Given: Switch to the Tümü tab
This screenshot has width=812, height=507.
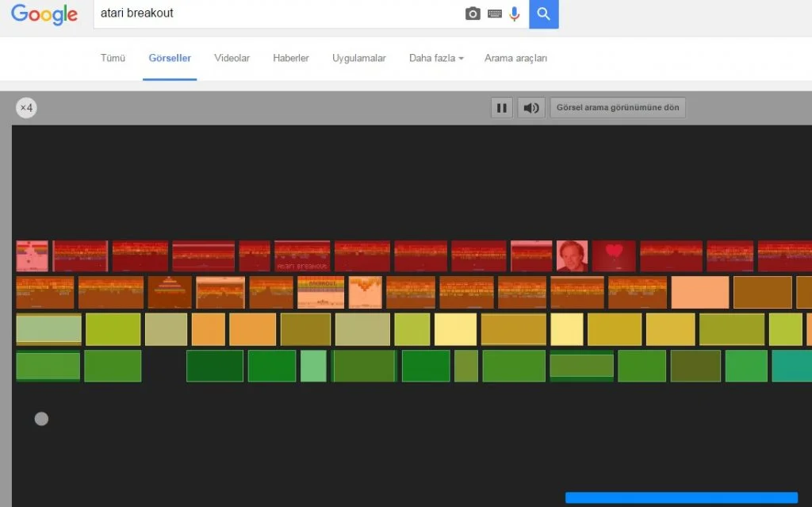Looking at the screenshot, I should click(113, 58).
